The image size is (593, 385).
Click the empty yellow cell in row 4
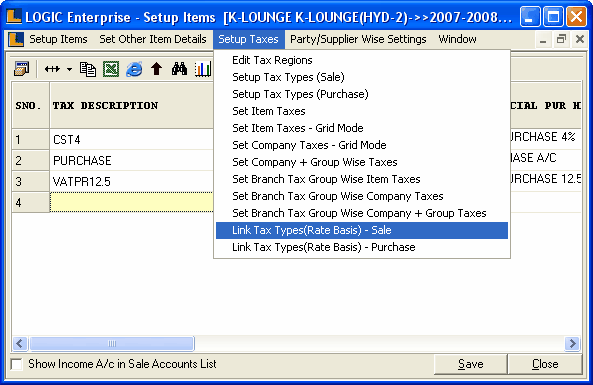(x=132, y=202)
